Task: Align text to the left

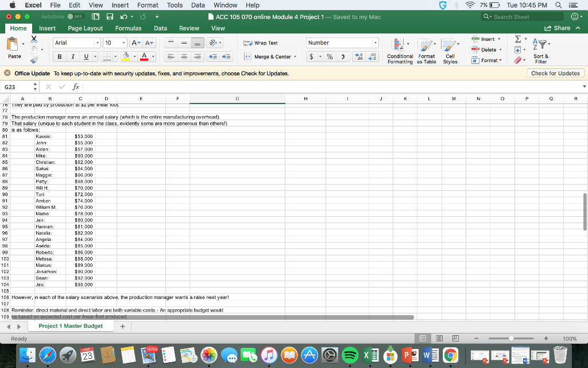Action: (171, 57)
